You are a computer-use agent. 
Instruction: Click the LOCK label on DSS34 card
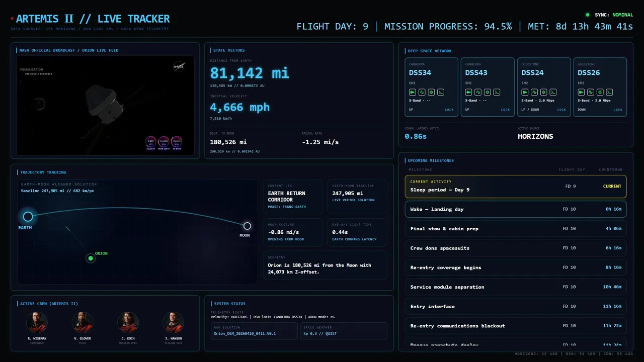(449, 110)
